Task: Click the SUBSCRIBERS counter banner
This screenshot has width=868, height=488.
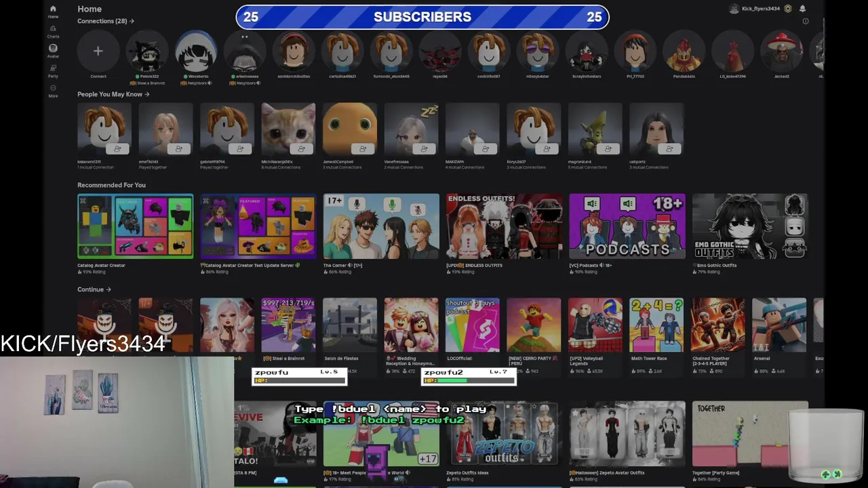Action: pyautogui.click(x=422, y=17)
